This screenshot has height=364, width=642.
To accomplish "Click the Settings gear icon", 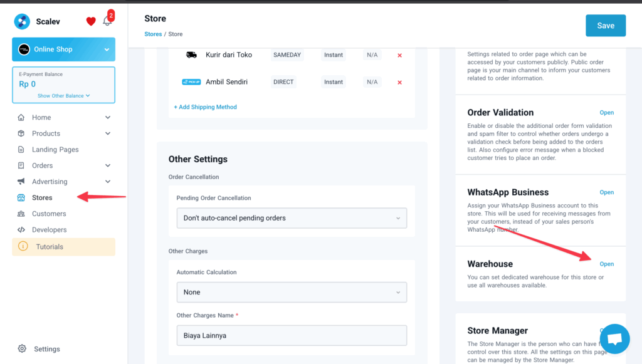I will pyautogui.click(x=22, y=348).
